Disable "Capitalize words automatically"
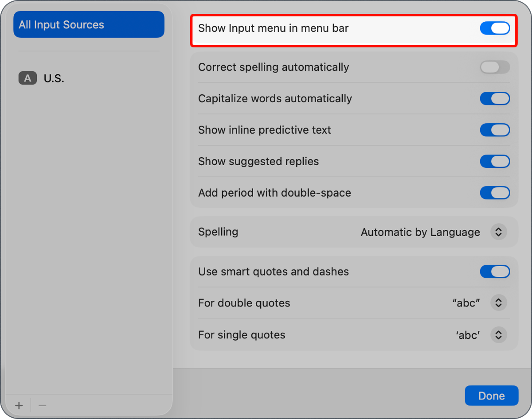This screenshot has width=532, height=419. coord(495,98)
